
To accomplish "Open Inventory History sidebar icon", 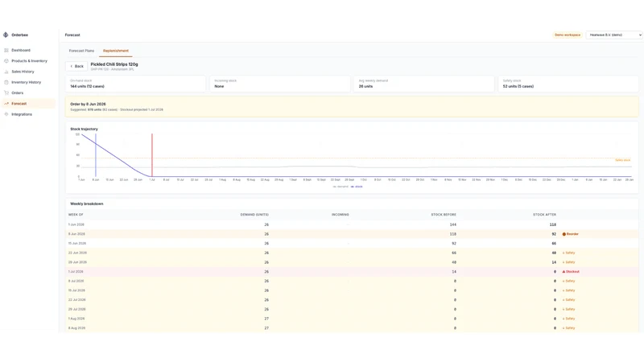I will [x=6, y=82].
